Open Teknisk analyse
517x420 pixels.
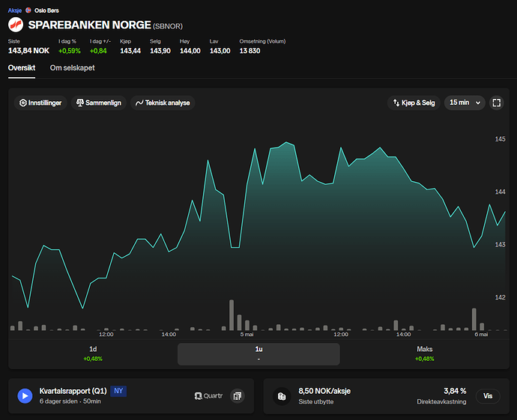coord(163,103)
